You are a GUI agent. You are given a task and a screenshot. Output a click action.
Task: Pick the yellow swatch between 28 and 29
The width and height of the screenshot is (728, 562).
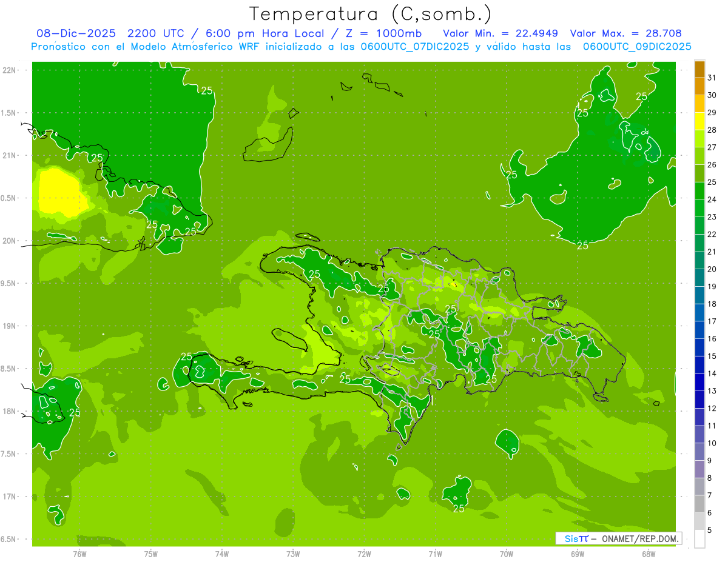699,121
